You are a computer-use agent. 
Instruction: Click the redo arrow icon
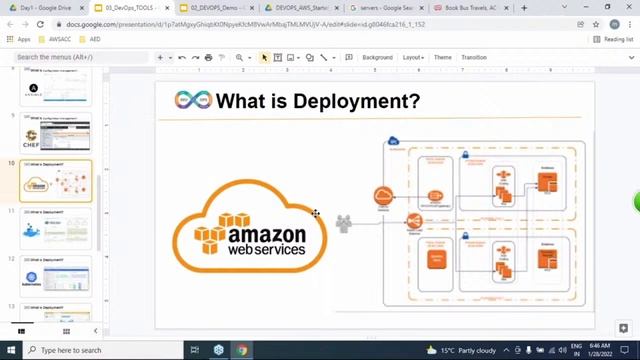pos(195,58)
